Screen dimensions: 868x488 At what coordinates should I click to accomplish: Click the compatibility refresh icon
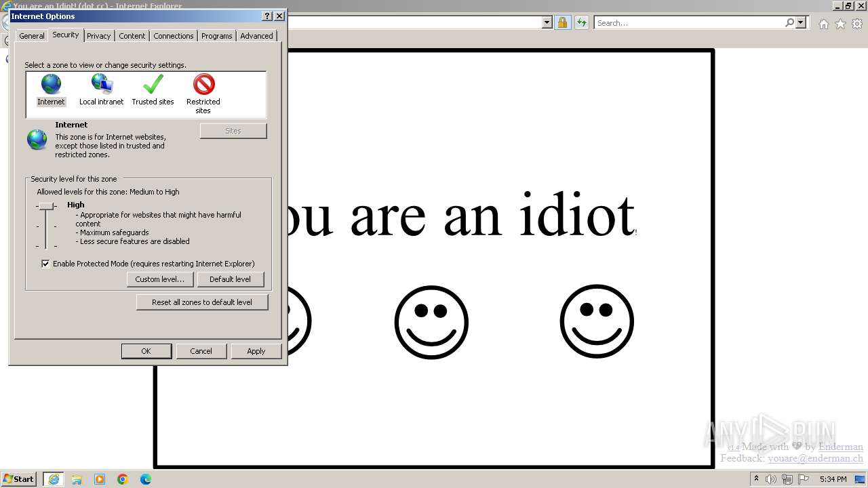(581, 23)
